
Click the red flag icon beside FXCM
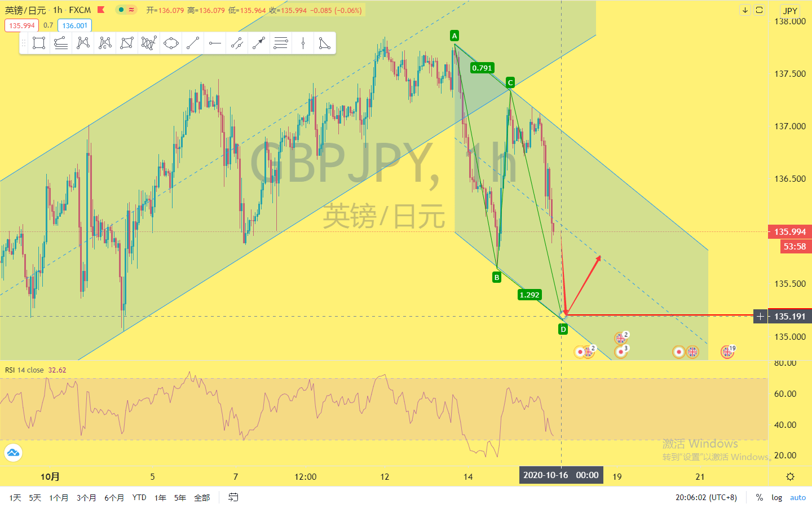pyautogui.click(x=101, y=10)
